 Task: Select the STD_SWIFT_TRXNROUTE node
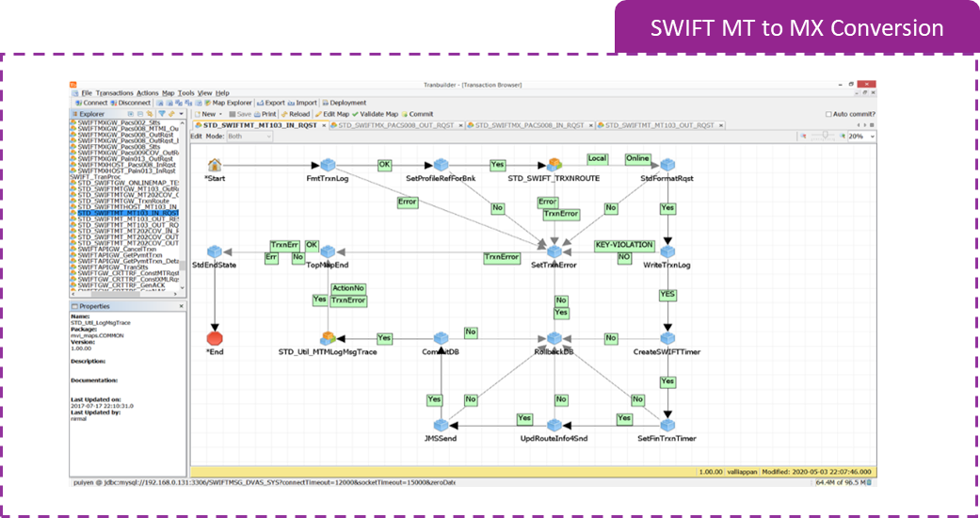[x=554, y=166]
